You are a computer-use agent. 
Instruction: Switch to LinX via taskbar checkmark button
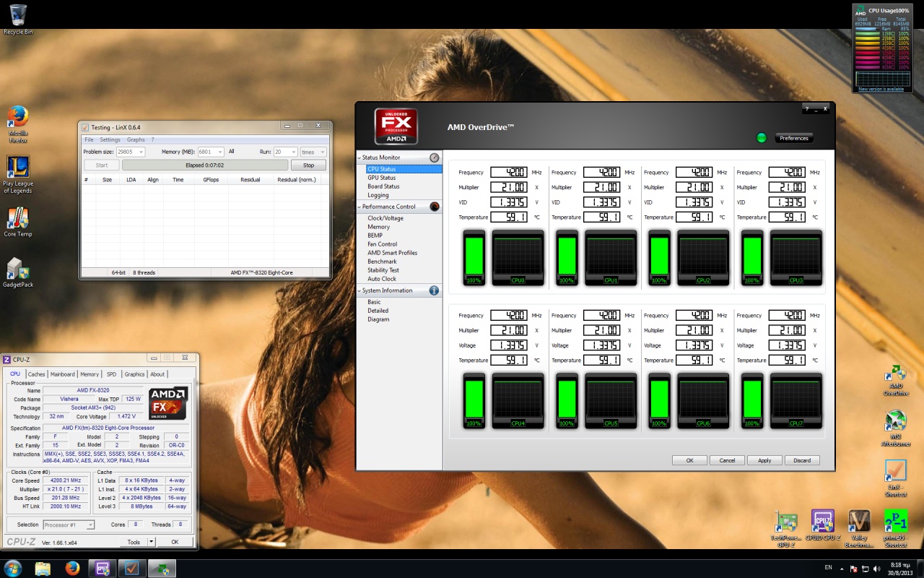pos(132,568)
